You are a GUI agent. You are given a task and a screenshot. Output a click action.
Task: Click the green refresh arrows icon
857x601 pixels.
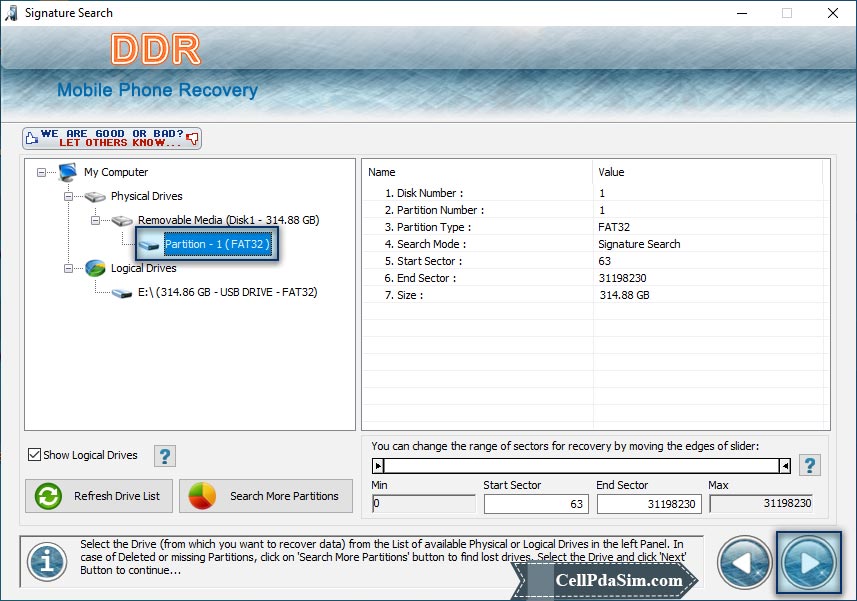click(x=49, y=496)
